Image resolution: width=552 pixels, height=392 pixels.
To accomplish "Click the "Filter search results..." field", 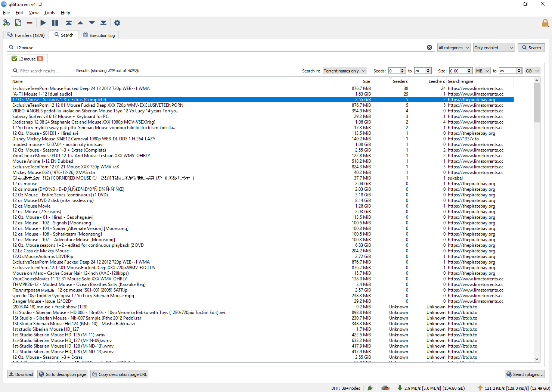I will tap(43, 71).
